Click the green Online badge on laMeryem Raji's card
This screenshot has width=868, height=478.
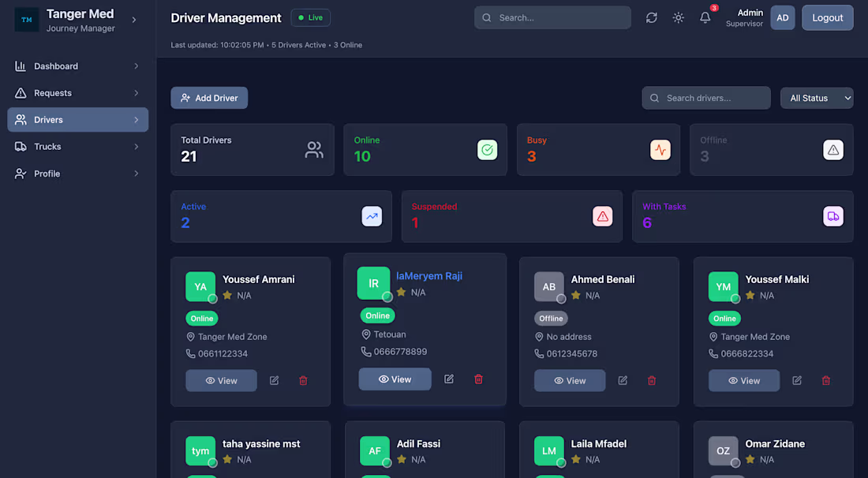377,315
